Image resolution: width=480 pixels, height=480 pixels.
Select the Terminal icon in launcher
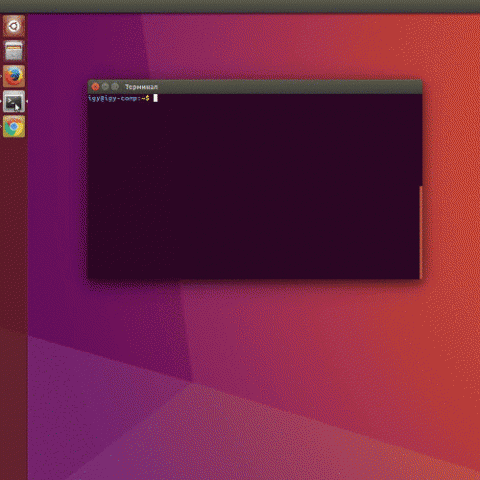click(x=14, y=101)
